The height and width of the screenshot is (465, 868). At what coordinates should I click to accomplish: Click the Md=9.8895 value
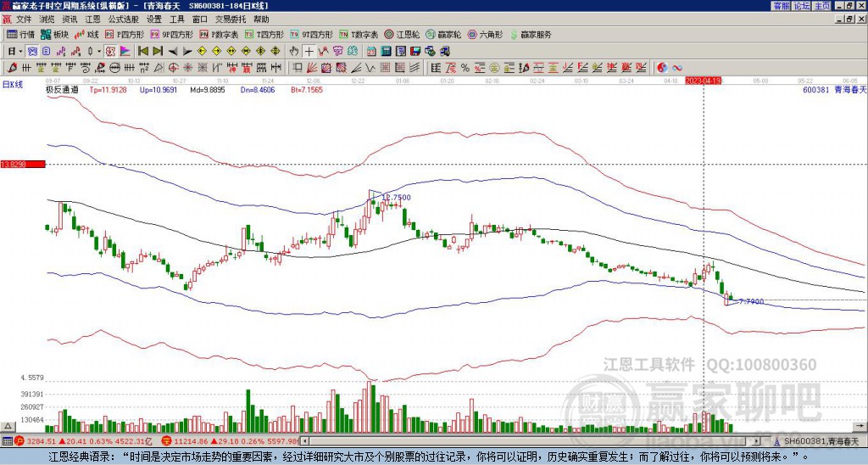(x=208, y=89)
